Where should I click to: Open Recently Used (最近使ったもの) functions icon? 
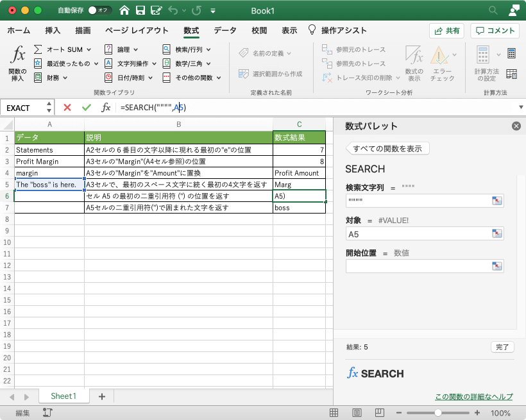pos(38,63)
